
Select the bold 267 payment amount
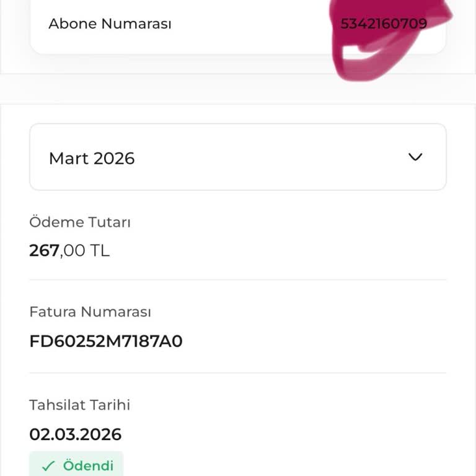44,251
